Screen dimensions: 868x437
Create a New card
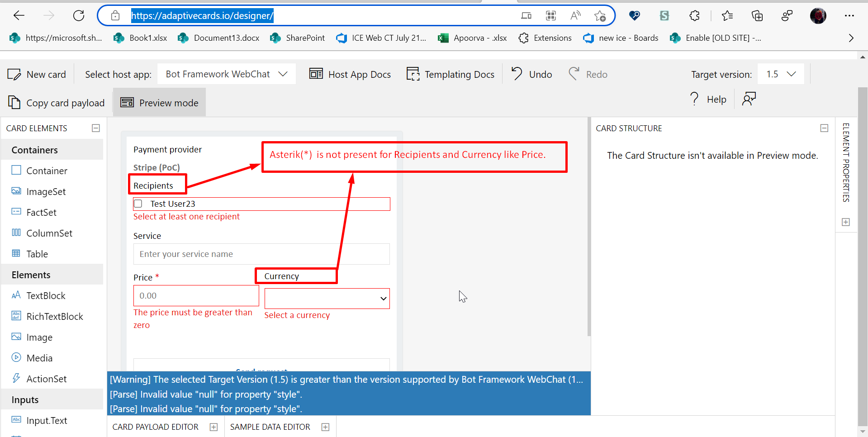pos(37,74)
